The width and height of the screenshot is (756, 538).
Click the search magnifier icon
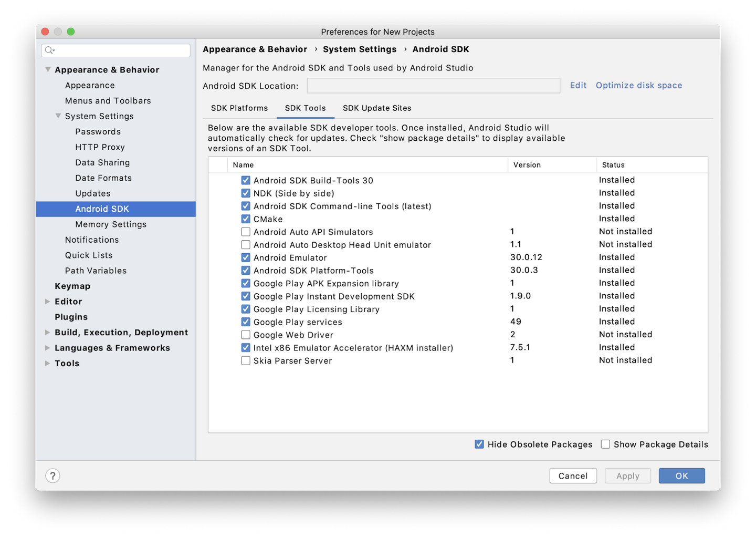coord(49,50)
